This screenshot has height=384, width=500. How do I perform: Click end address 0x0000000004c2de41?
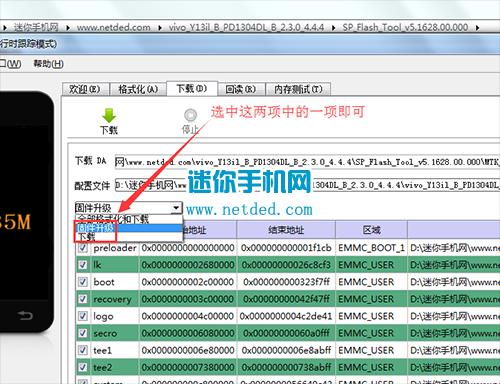[x=286, y=316]
